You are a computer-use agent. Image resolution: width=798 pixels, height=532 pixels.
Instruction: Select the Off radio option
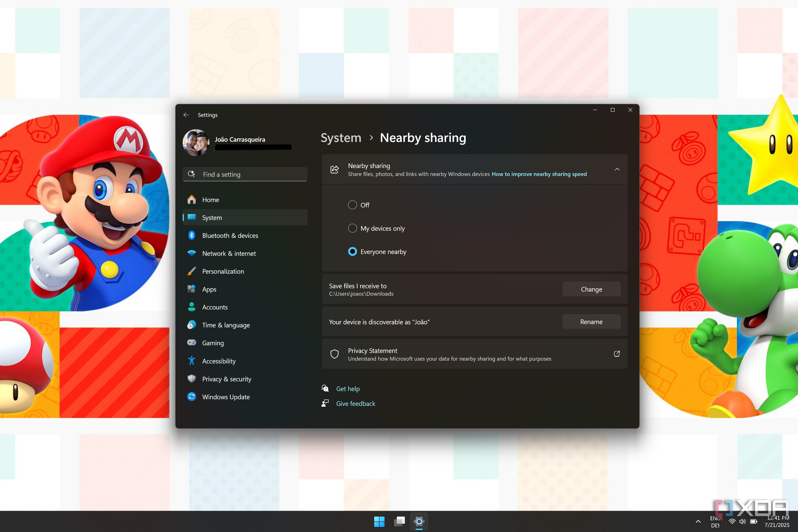352,205
